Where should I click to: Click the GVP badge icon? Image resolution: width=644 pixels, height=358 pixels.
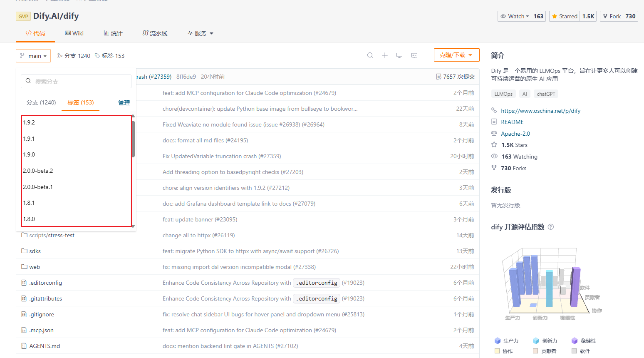(23, 16)
